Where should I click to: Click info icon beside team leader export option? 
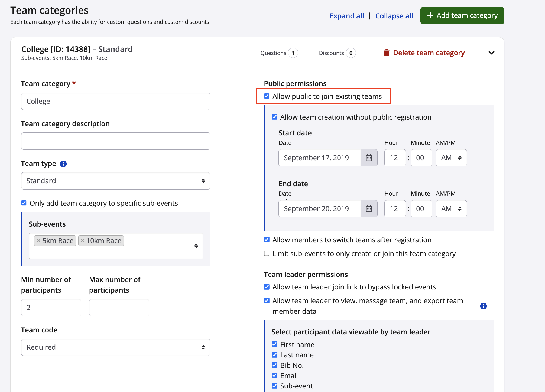[x=483, y=306]
